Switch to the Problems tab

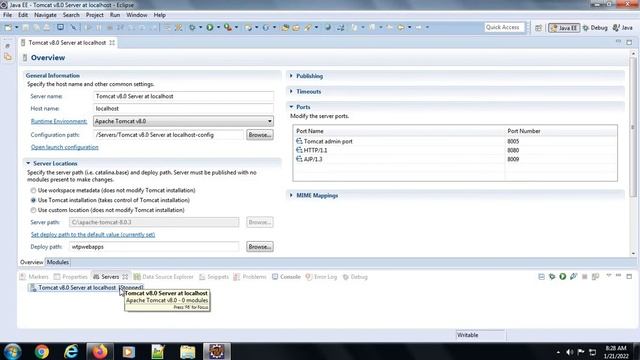249,277
